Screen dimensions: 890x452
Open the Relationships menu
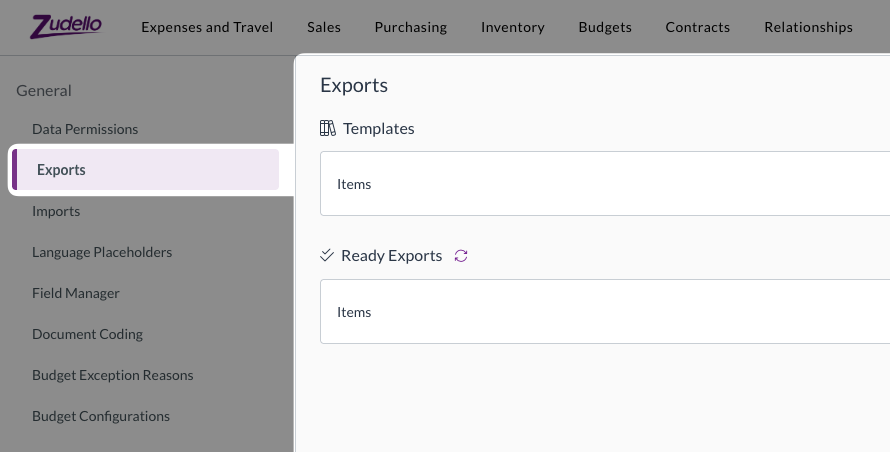coord(808,27)
